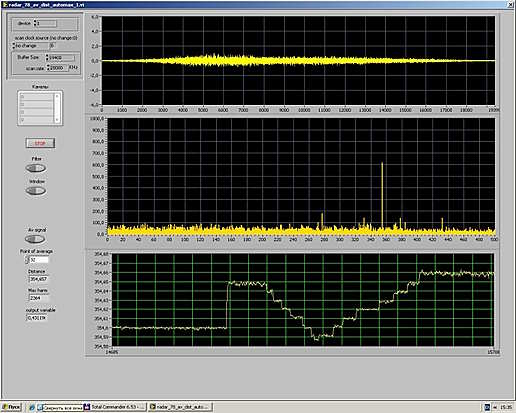Click the channels list scrollbar down arrow

click(57, 119)
